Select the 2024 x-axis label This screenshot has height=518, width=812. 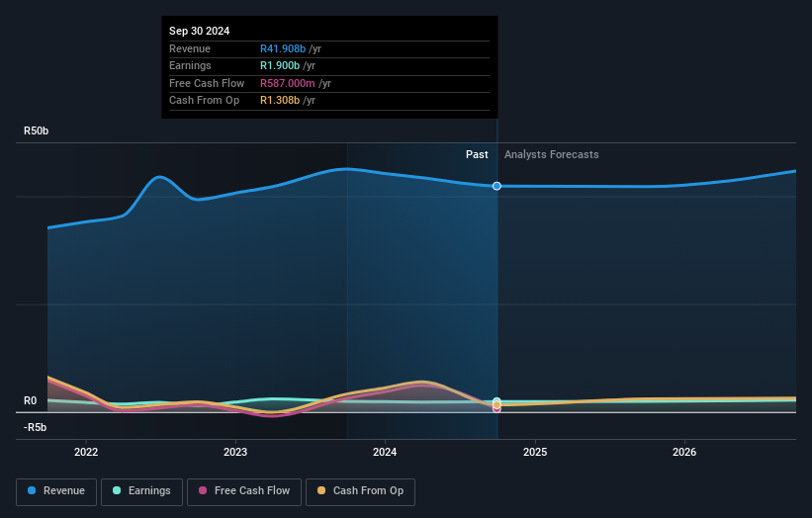pyautogui.click(x=385, y=452)
